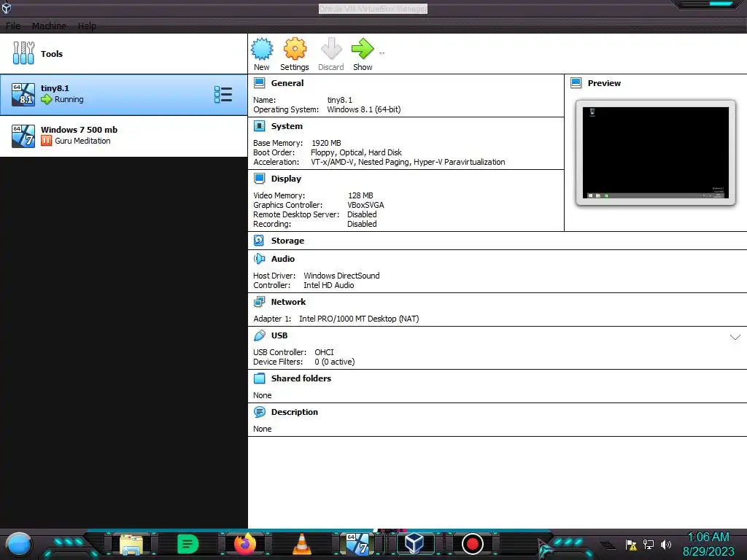Click the New virtual machine icon

click(x=262, y=50)
